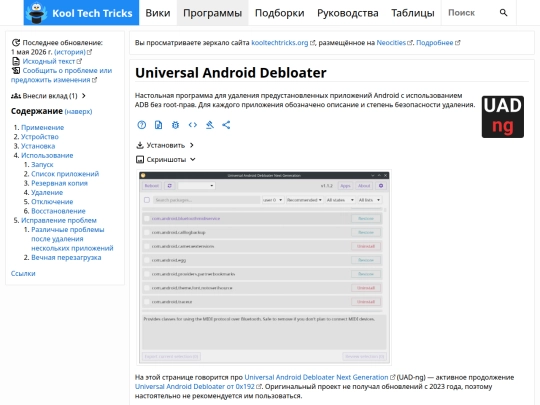Expand the Установить section chevron
Image resolution: width=540 pixels, height=405 pixels.
192,145
